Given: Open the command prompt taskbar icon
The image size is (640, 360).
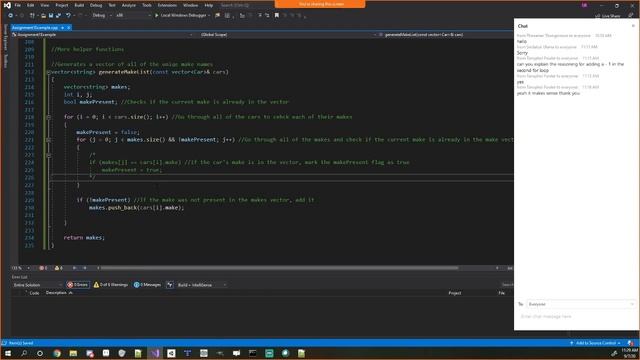Looking at the screenshot, I should pos(253,353).
